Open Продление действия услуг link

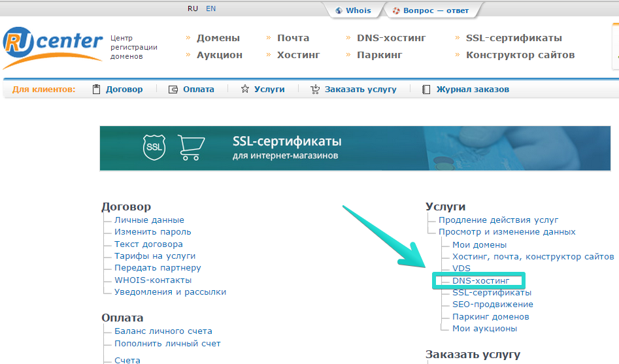498,220
